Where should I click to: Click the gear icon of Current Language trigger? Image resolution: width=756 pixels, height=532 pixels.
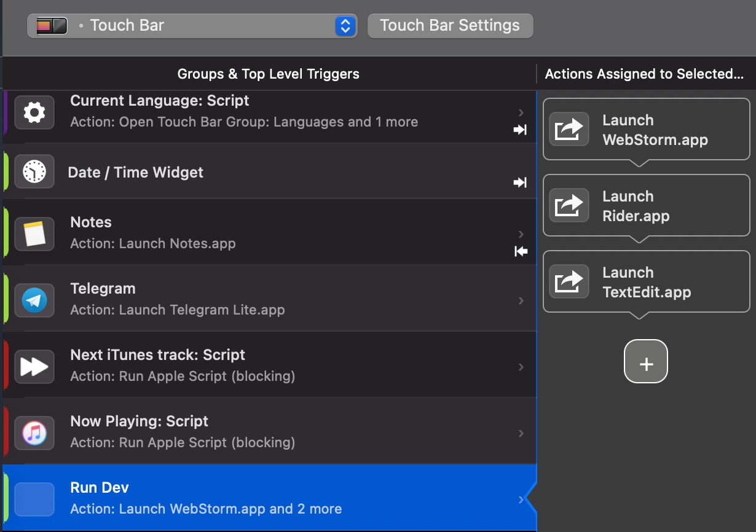[34, 112]
